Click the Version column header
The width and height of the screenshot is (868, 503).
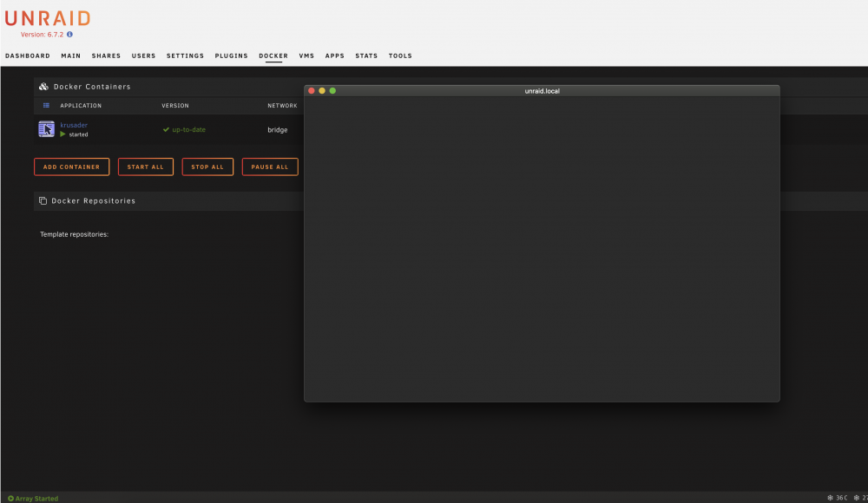click(175, 106)
